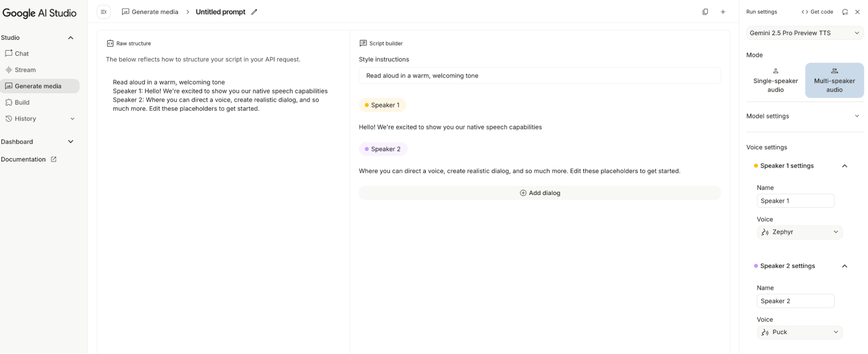
Task: Click the Add dialog button
Action: pos(540,193)
